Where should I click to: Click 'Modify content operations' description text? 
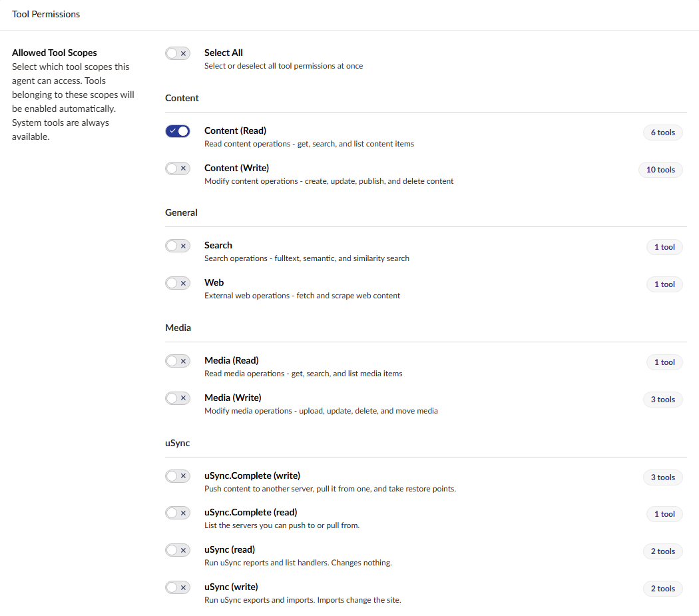(329, 182)
